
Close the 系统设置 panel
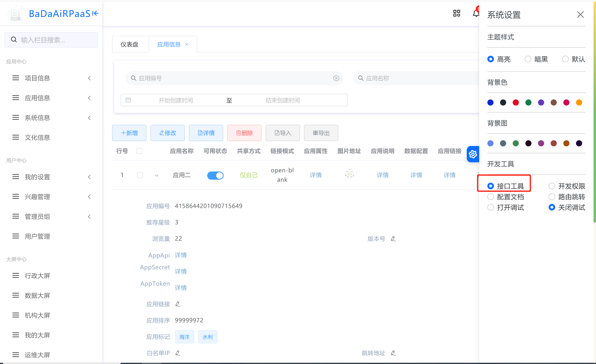tap(580, 14)
